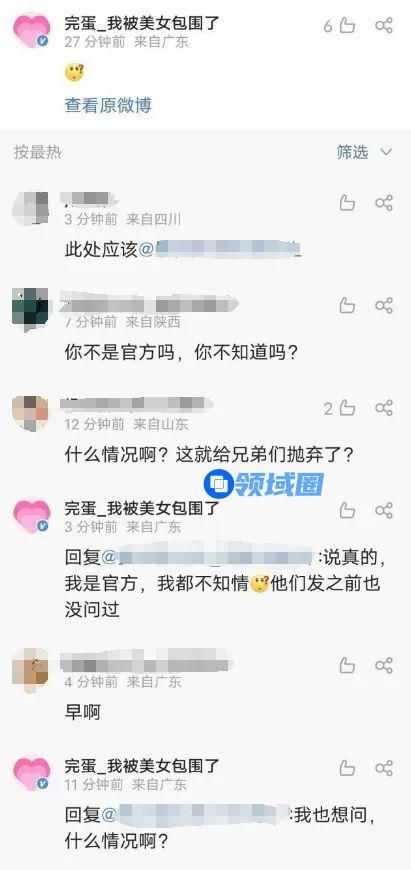Open the username 完蛋_我被美女包围了 at the top

tap(143, 23)
